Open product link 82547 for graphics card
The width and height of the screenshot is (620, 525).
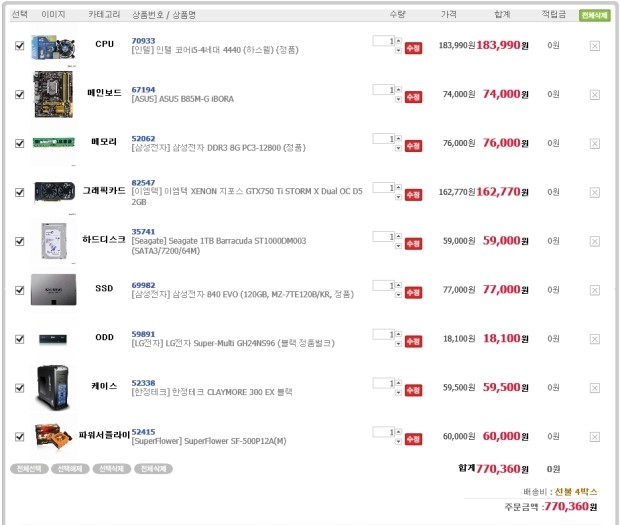coord(143,183)
